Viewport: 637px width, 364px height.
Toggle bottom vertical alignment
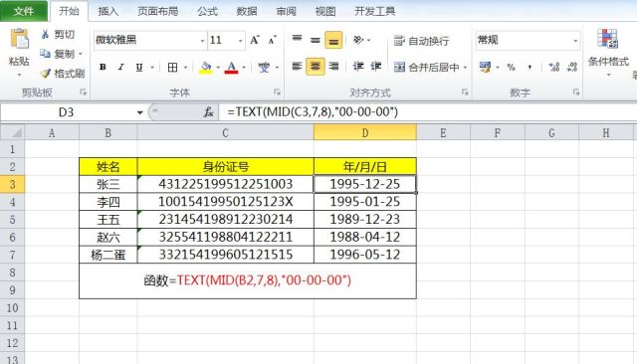coord(333,40)
